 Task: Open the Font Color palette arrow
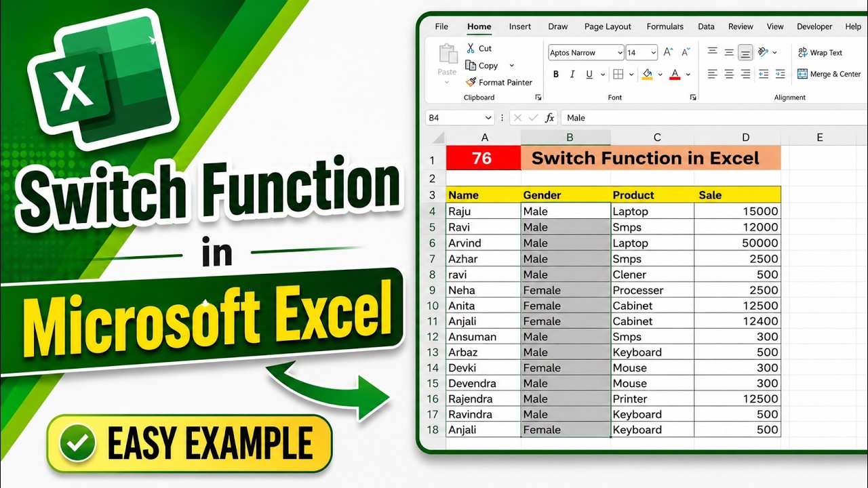pos(688,75)
